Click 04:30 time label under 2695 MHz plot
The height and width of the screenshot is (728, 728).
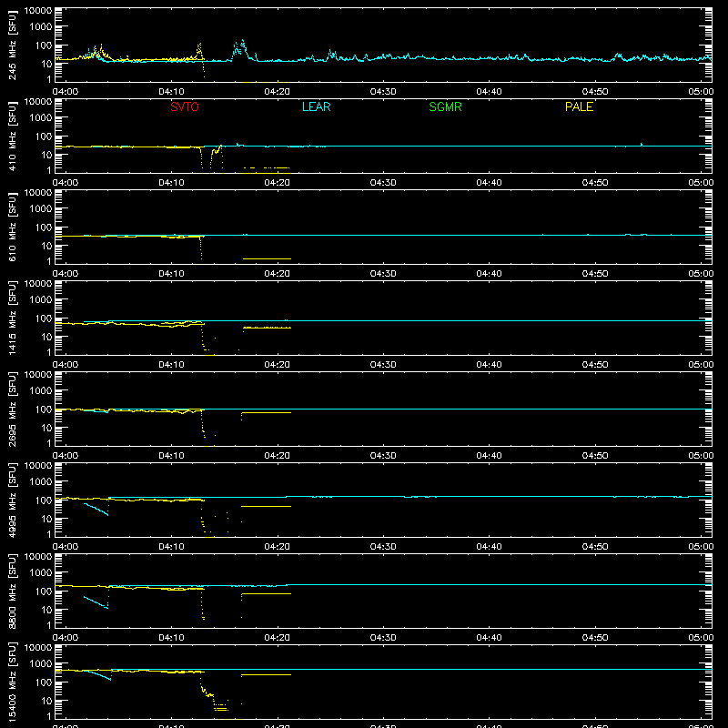tap(383, 456)
